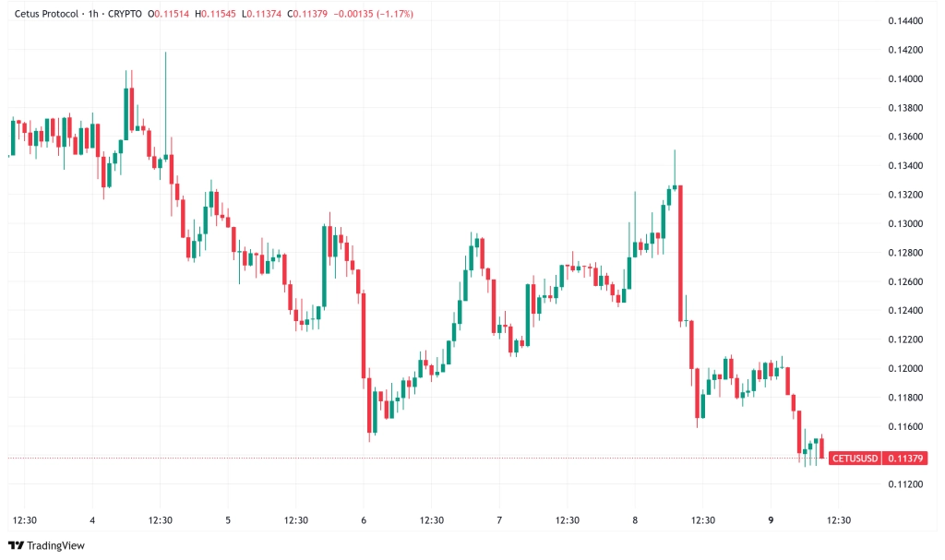Open the TradingView text link
This screenshot has width=945, height=560.
click(56, 545)
